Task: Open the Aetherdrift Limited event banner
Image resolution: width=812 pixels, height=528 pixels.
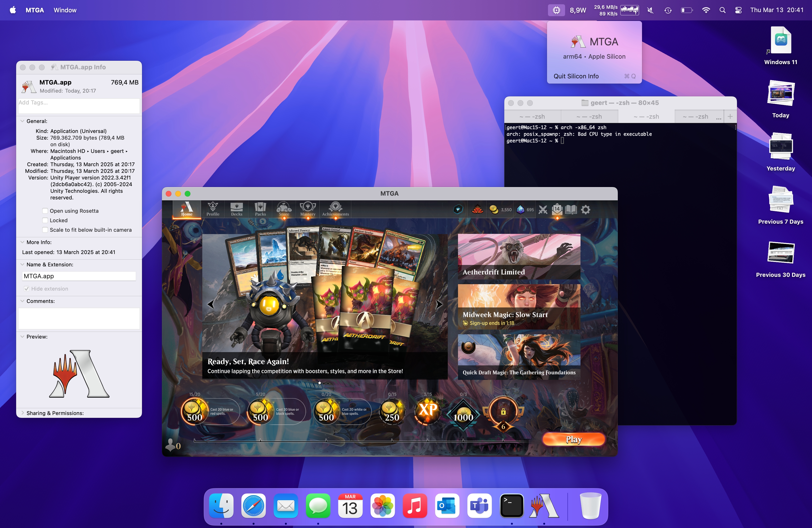Action: (x=519, y=256)
